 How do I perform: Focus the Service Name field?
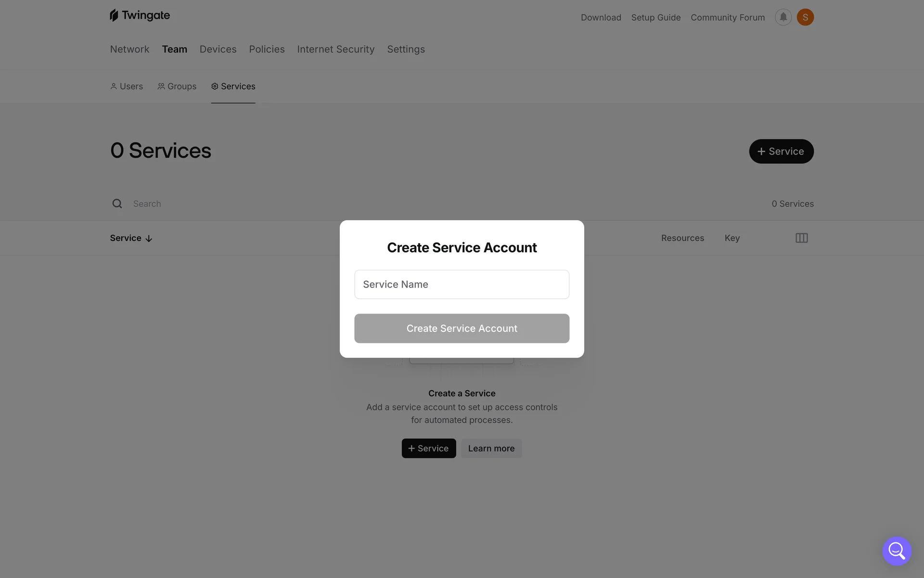[462, 284]
